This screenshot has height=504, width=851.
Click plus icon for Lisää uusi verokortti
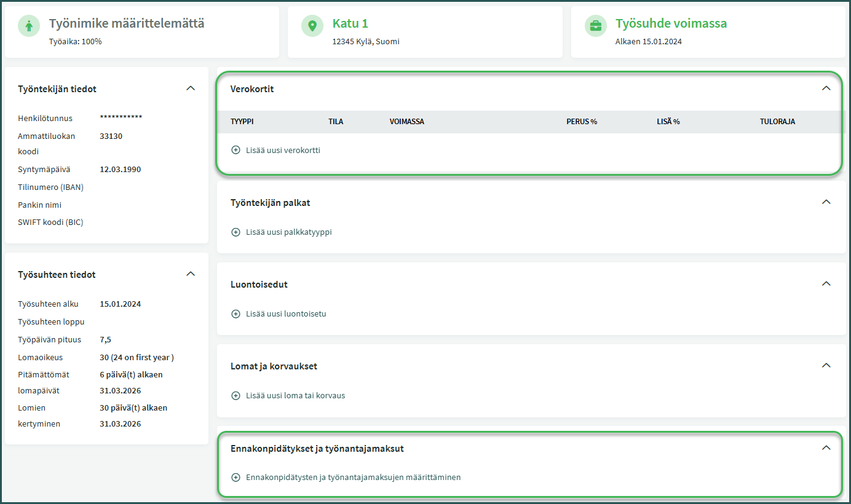pos(236,150)
